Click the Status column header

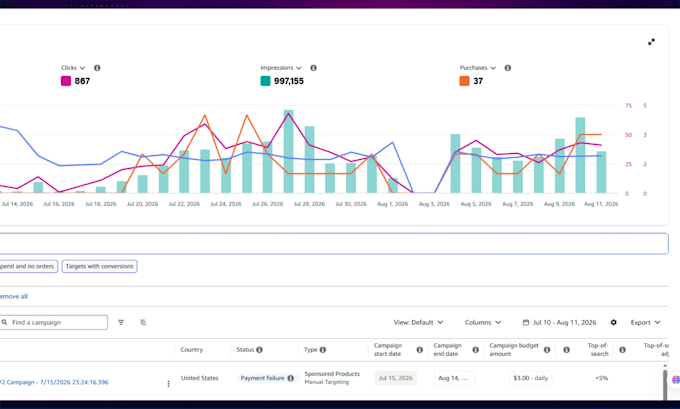pos(245,350)
